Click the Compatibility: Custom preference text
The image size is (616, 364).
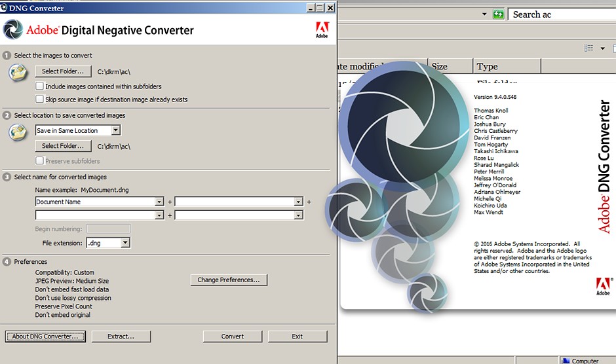click(64, 272)
